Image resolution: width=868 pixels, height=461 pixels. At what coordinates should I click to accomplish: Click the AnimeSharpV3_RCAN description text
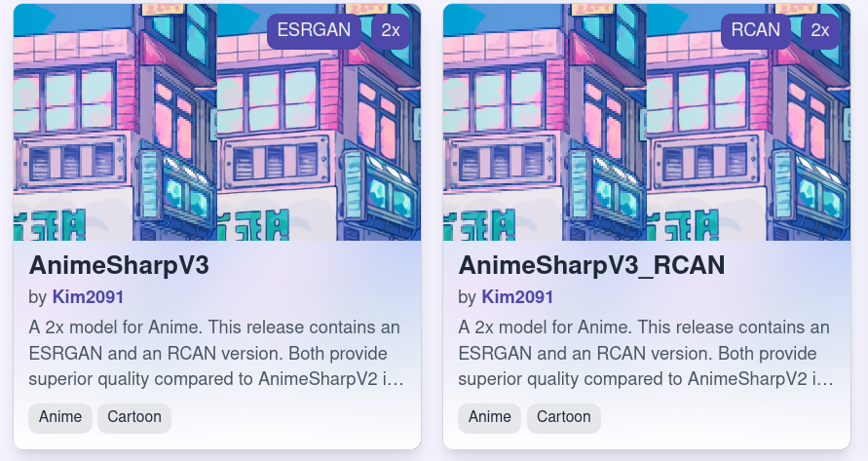pos(646,353)
